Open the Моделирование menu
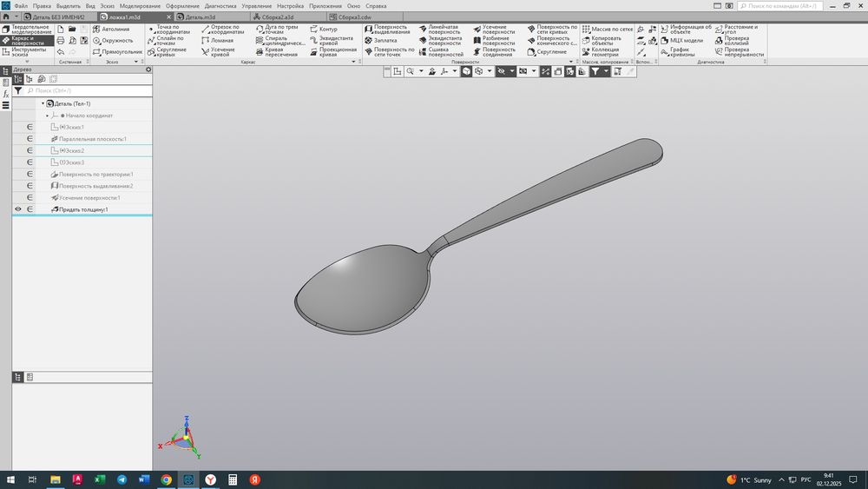Viewport: 868px width, 489px height. [x=140, y=6]
